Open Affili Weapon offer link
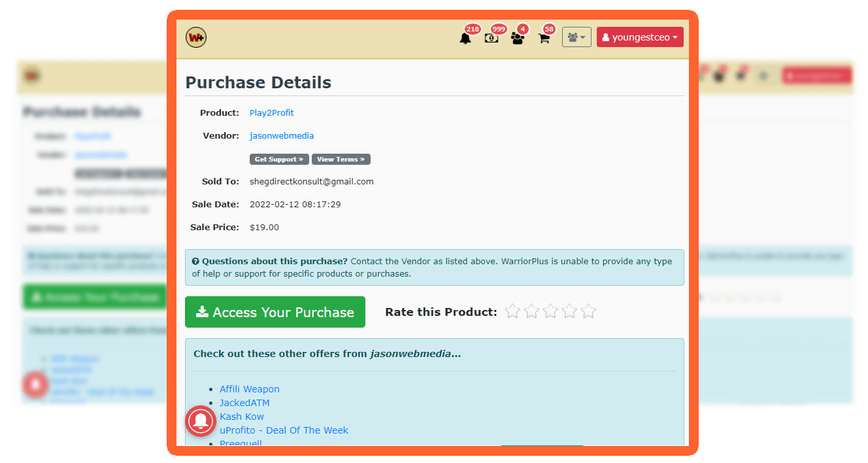Image resolution: width=868 pixels, height=463 pixels. click(x=250, y=389)
